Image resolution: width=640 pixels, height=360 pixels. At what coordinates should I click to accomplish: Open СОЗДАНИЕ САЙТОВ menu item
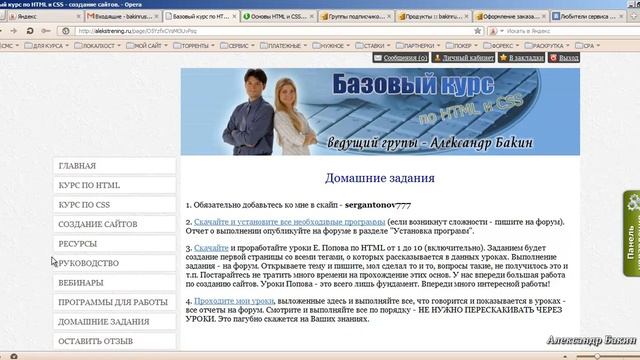pos(115,224)
